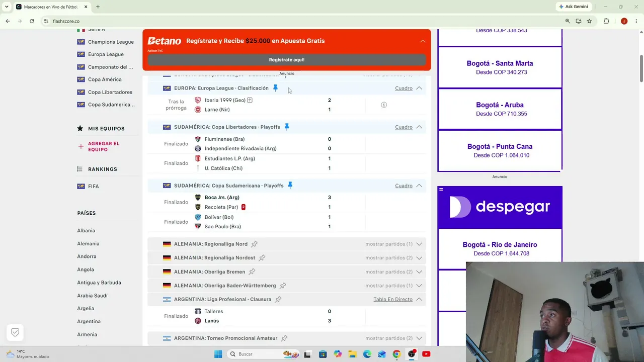Click the plus icon beside Agregar el equipo
644x362 pixels.
pos(80,146)
